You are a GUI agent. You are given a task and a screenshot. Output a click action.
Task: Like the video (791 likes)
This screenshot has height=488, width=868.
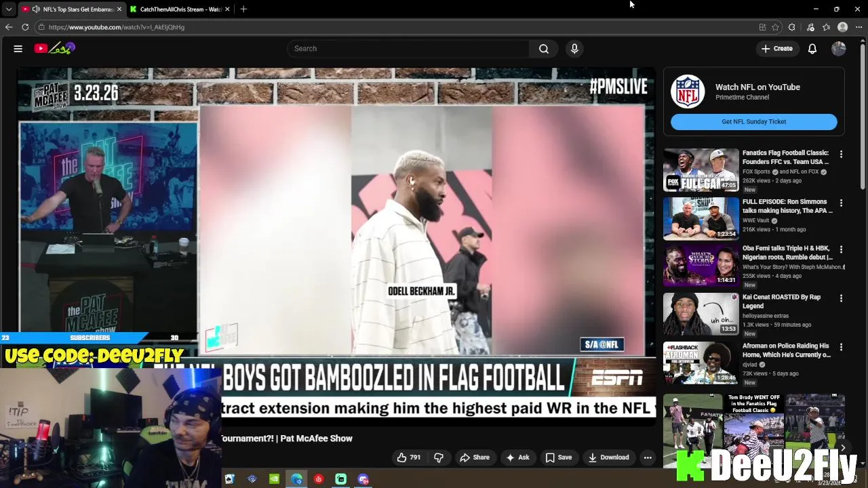click(x=409, y=457)
